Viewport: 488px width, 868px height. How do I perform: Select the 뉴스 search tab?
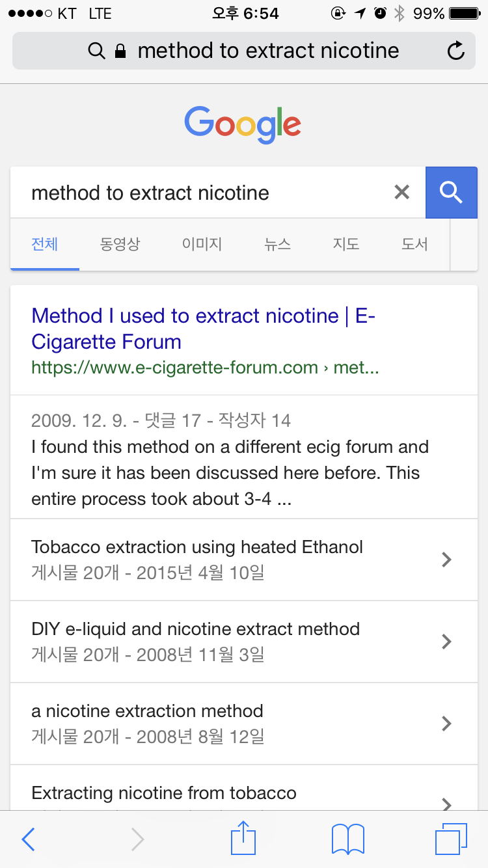click(278, 245)
